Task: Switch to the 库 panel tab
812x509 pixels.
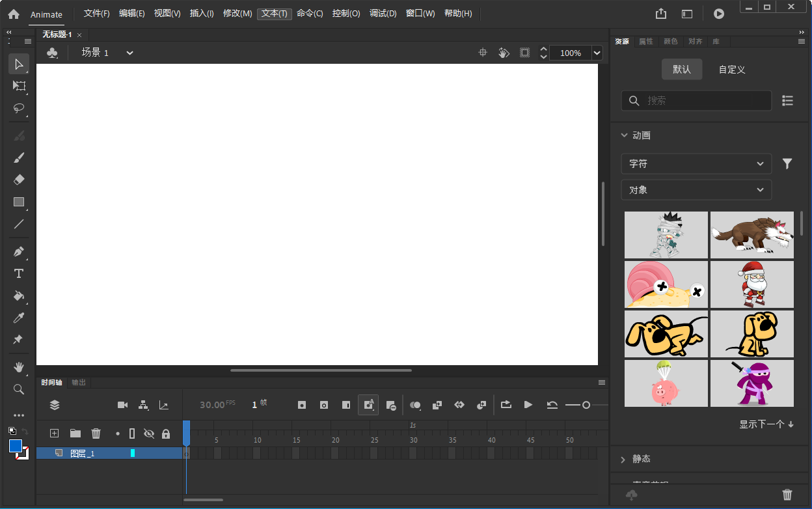Action: [x=716, y=41]
